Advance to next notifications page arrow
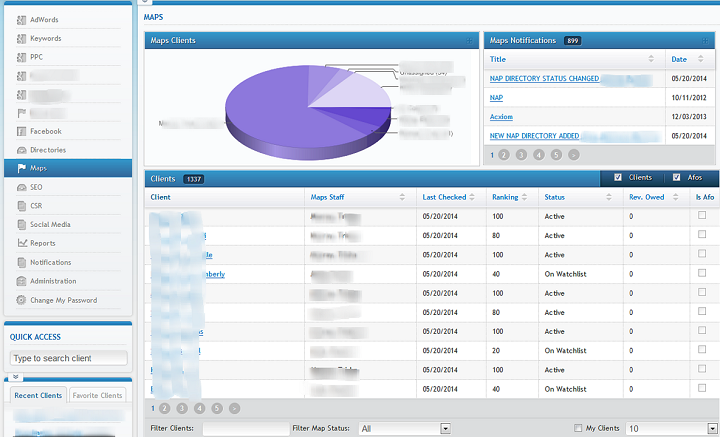 [574, 155]
